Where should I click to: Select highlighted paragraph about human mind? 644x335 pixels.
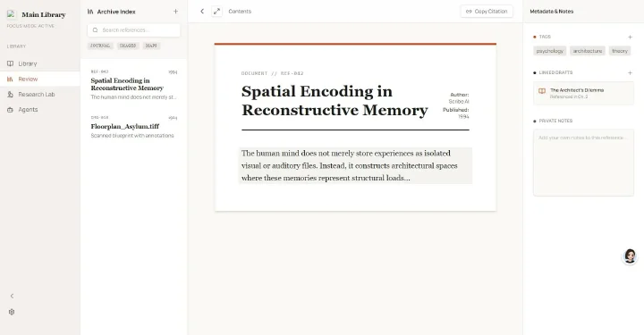coord(356,165)
